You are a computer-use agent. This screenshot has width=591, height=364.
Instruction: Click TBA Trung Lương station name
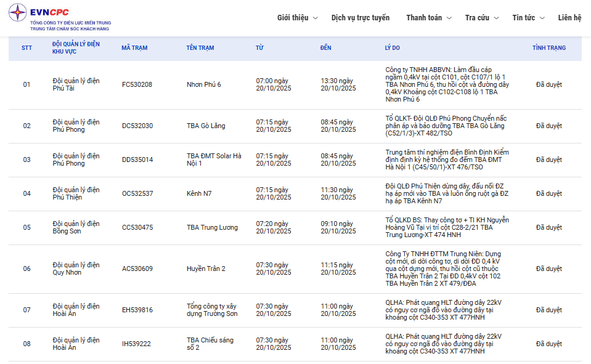212,228
